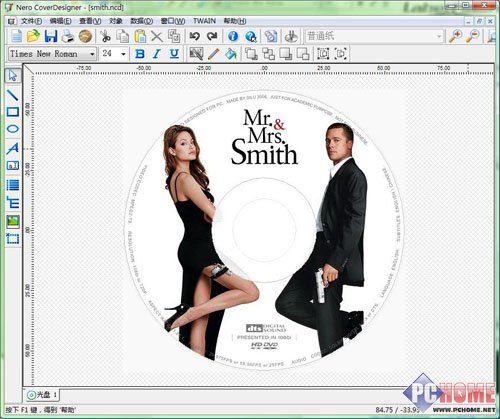Copy the selected object
Image resolution: width=500 pixels, height=419 pixels.
tap(123, 36)
